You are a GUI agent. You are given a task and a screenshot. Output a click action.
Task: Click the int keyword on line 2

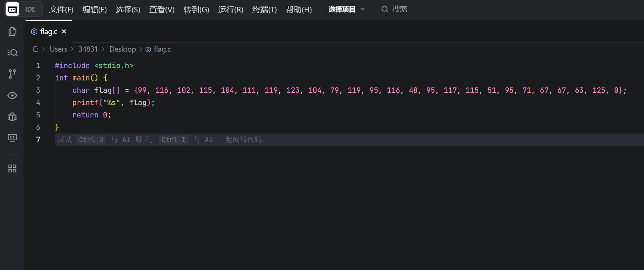coord(61,78)
